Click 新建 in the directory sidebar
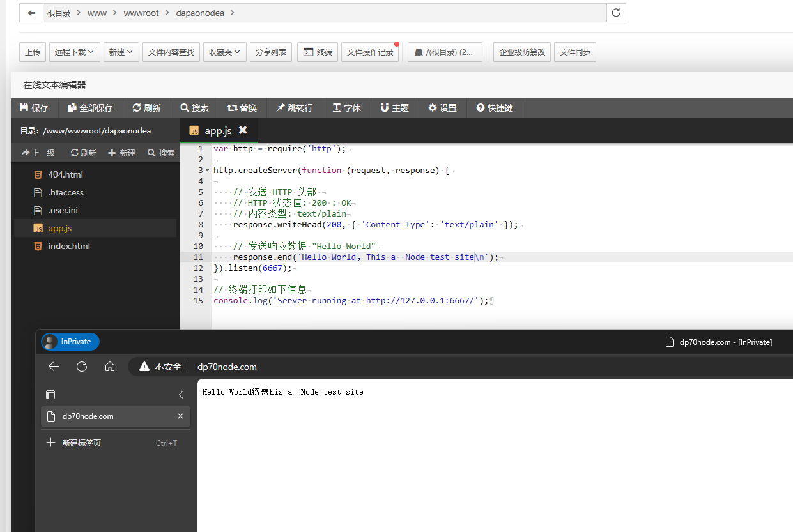The width and height of the screenshot is (793, 532). coord(122,153)
